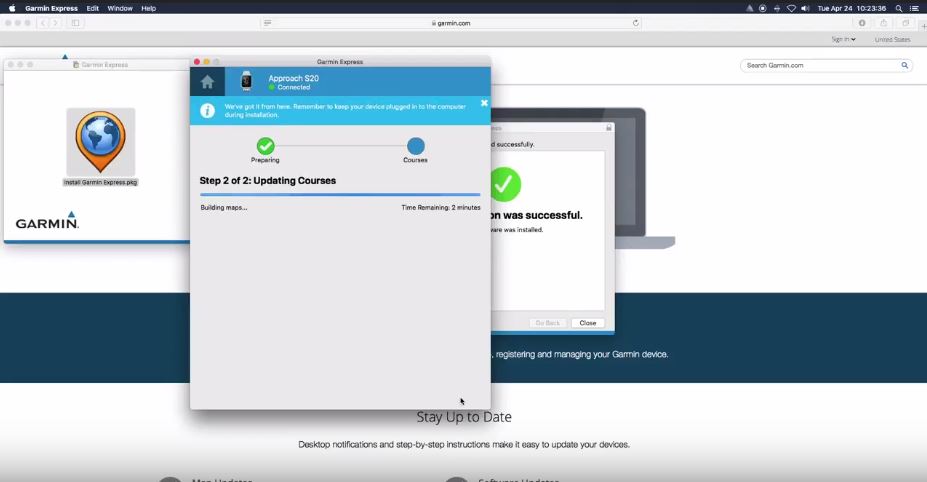Open the Safari share menu
The width and height of the screenshot is (927, 482).
pos(883,23)
